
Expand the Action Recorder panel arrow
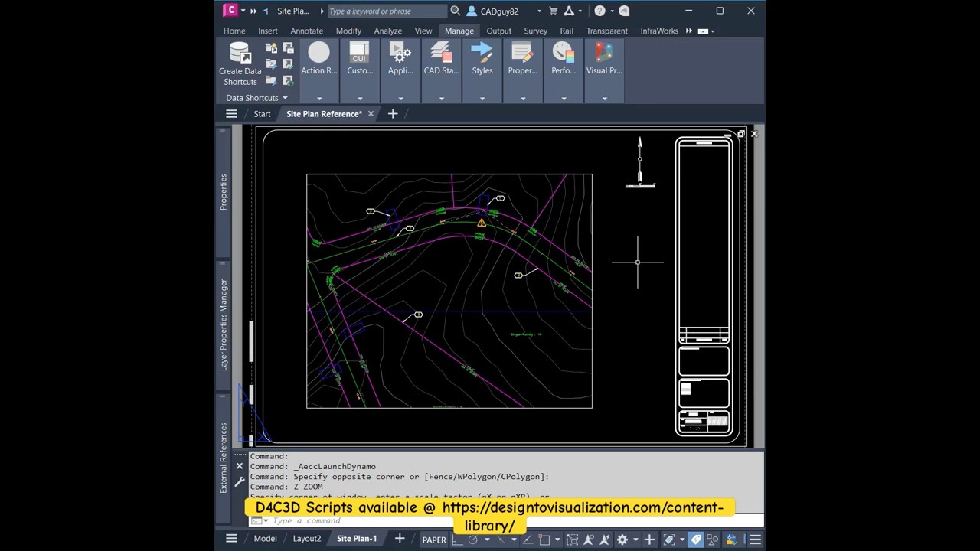[x=318, y=98]
